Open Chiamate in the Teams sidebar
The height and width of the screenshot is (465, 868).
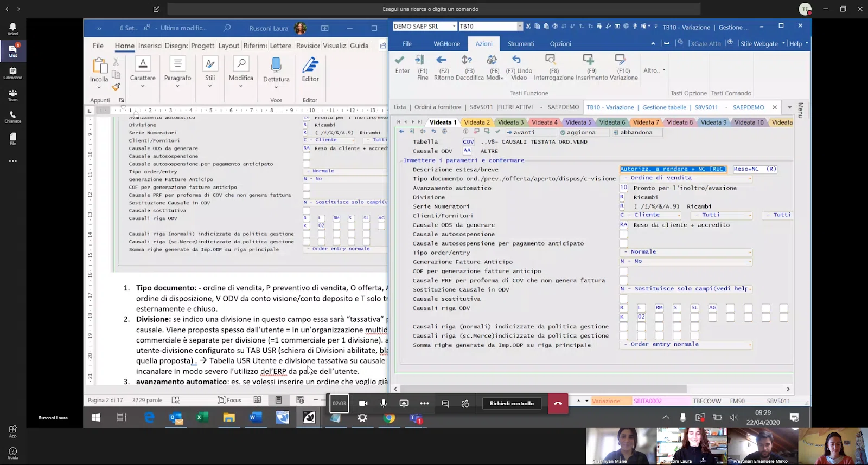tap(13, 117)
